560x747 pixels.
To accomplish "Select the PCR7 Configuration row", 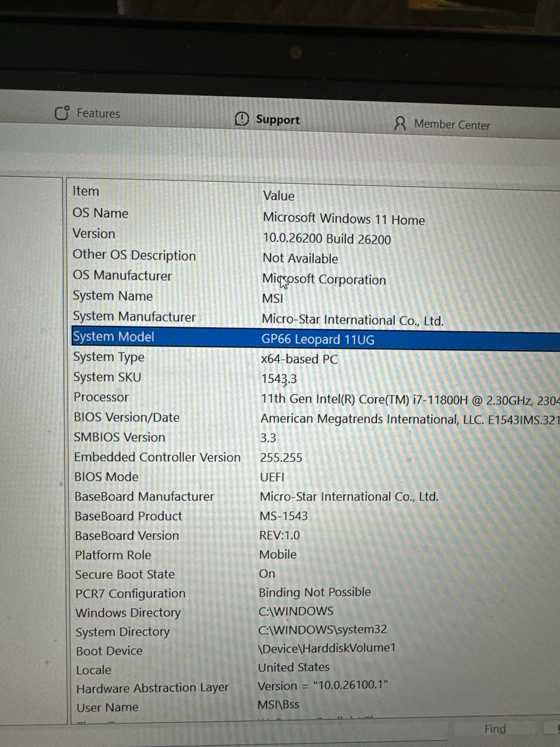I will [x=315, y=593].
